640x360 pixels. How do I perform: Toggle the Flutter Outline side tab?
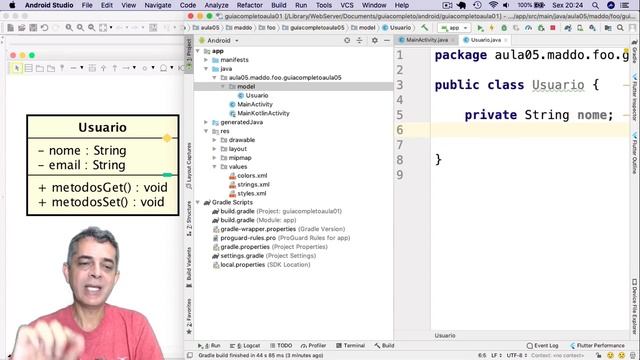[x=635, y=153]
